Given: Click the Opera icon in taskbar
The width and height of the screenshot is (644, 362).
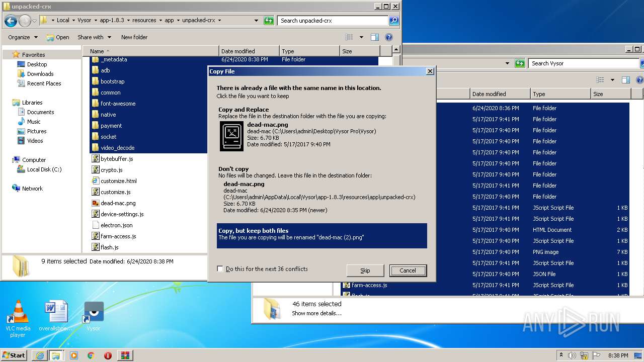Looking at the screenshot, I should 108,355.
